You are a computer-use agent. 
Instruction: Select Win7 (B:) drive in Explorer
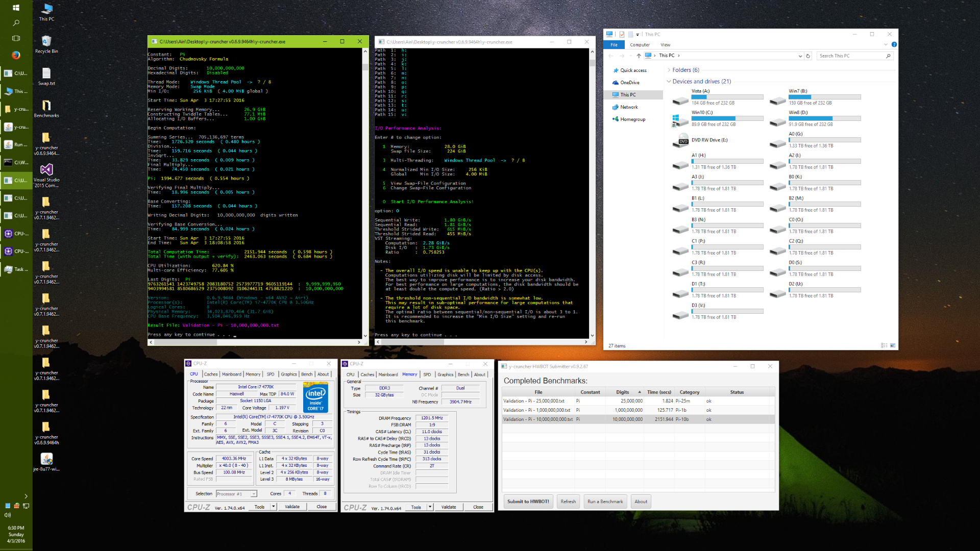815,97
